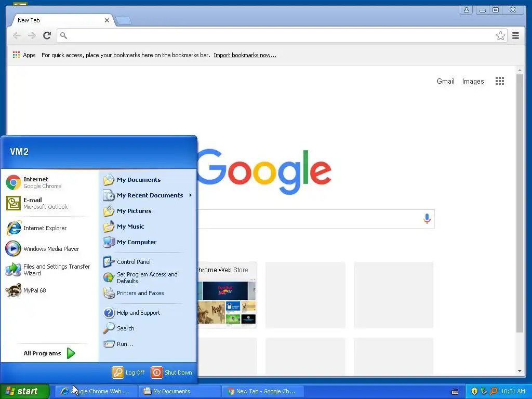The width and height of the screenshot is (532, 399).
Task: Click the Google search box
Action: point(315,219)
